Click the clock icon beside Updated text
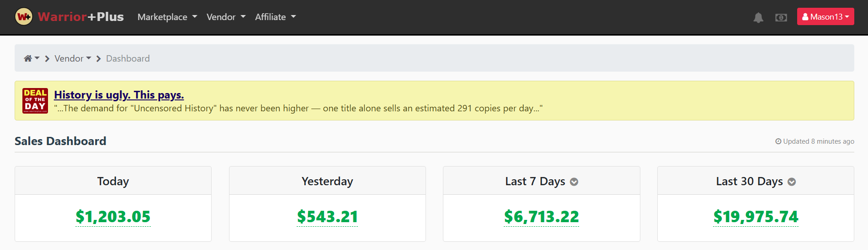The image size is (868, 250). pyautogui.click(x=778, y=141)
